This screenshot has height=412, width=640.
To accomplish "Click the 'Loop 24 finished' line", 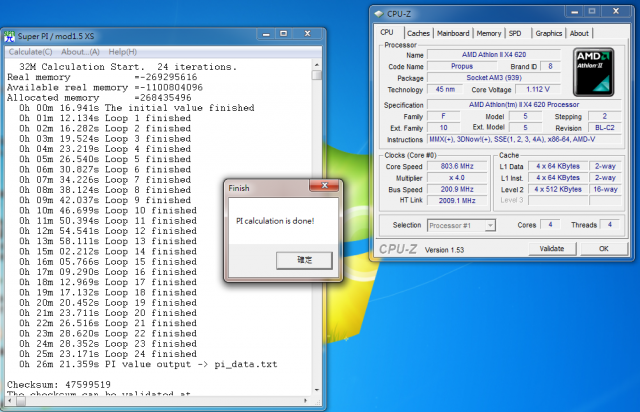I will point(108,354).
